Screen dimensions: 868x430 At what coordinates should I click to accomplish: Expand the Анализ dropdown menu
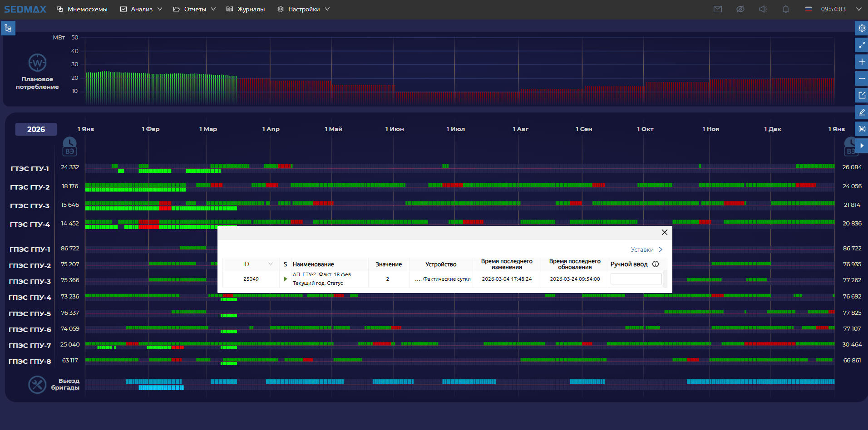(141, 9)
